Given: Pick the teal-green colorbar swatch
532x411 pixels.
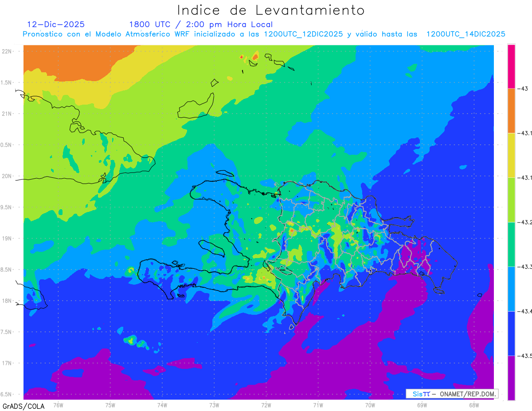Looking at the screenshot, I should (511, 244).
